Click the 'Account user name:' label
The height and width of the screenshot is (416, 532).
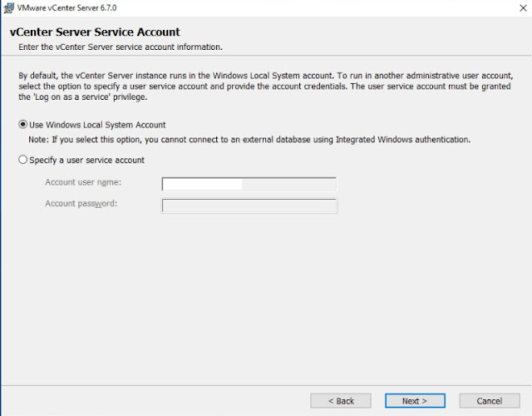coord(83,182)
